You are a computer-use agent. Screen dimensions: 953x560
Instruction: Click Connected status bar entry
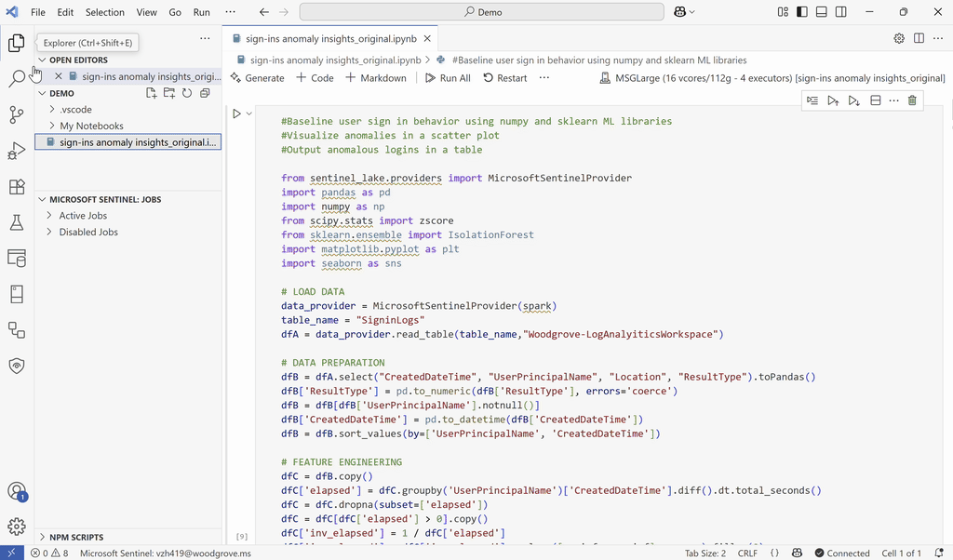pos(842,553)
